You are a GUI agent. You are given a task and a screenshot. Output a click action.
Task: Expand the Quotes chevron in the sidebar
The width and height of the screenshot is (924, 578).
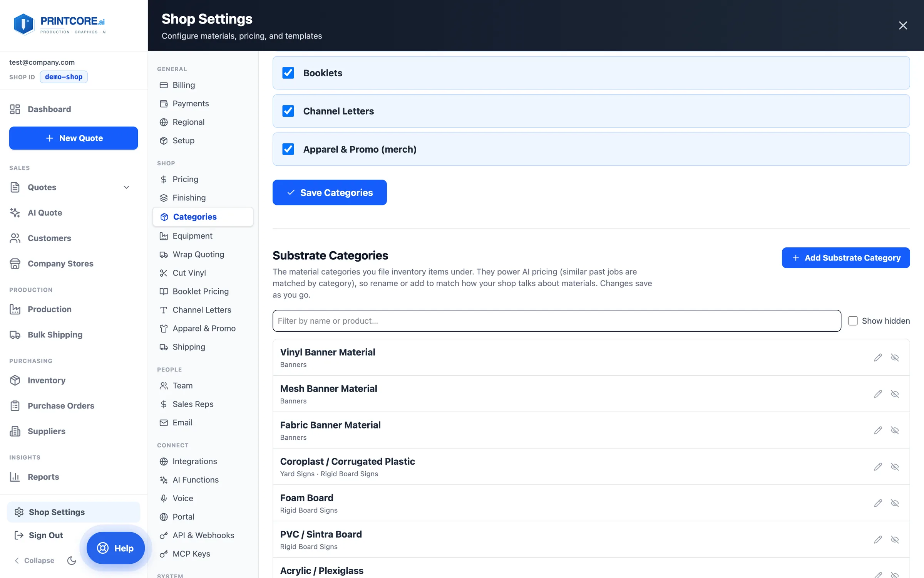(126, 187)
